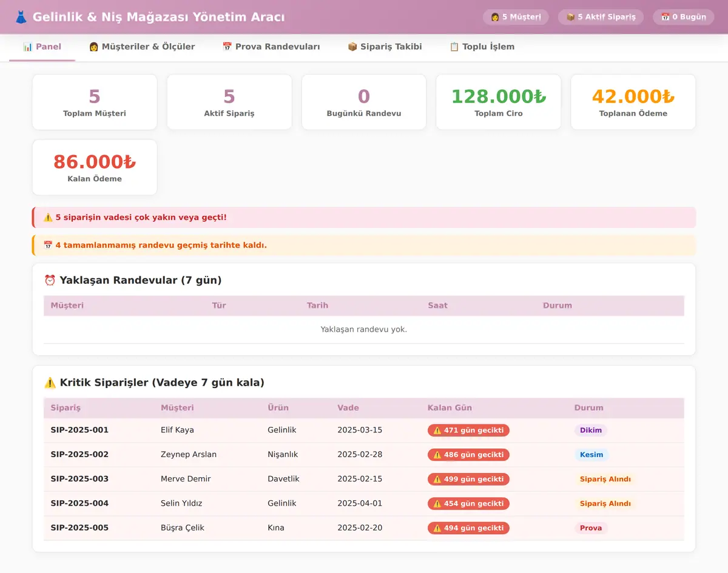Viewport: 728px width, 573px height.
Task: Click the warning icon in 471 gün gecikti badge
Action: 437,431
